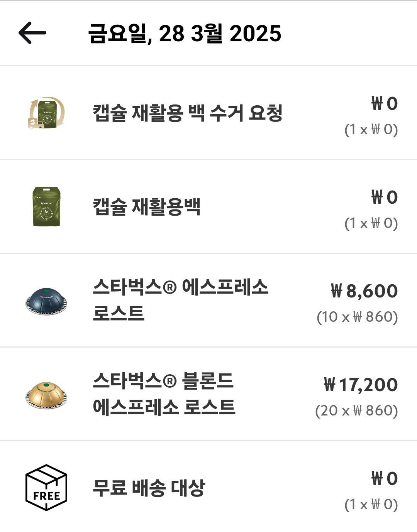Tap the blue Starbucks Espresso Roast capsule

[x=47, y=301]
